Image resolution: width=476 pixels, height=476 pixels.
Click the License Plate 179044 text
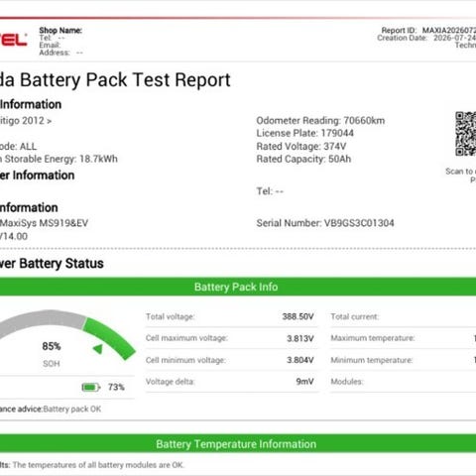[x=305, y=133]
